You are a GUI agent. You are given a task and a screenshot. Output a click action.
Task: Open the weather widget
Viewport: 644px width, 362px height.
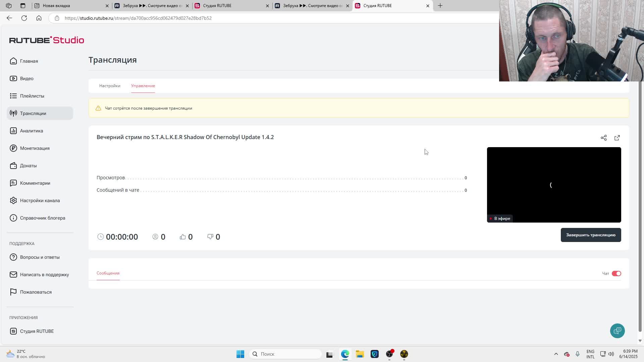point(25,354)
